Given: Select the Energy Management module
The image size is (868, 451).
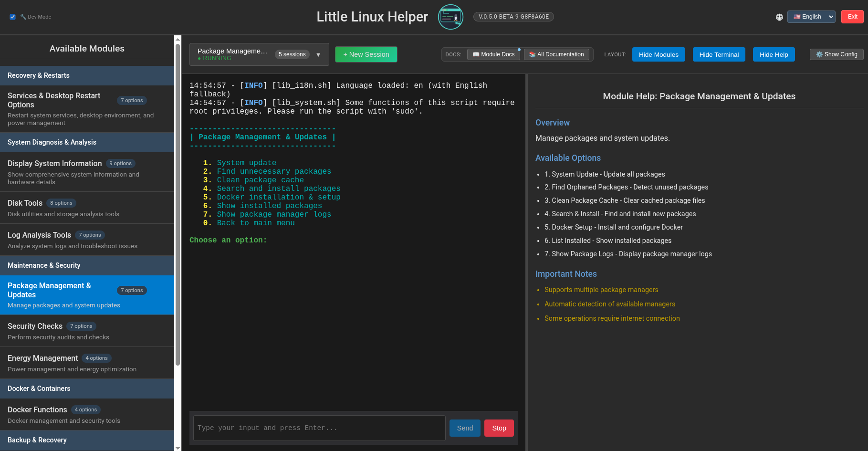Looking at the screenshot, I should [x=87, y=363].
